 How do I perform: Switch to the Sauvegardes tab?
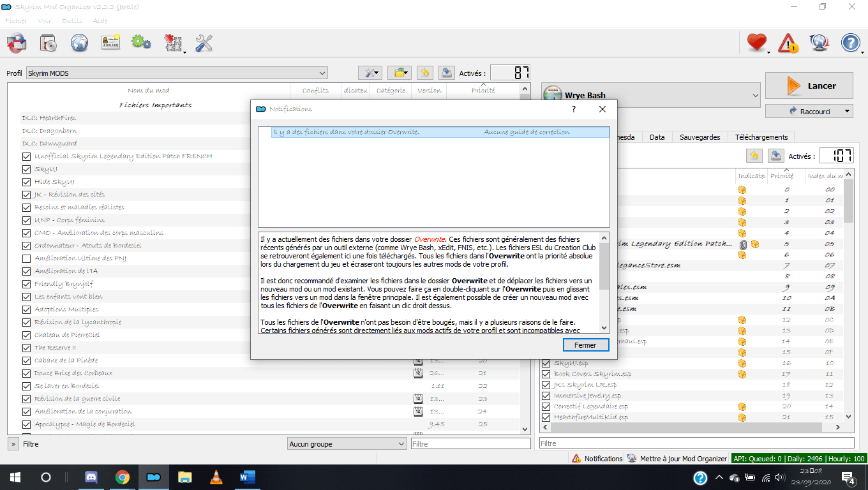pyautogui.click(x=700, y=137)
